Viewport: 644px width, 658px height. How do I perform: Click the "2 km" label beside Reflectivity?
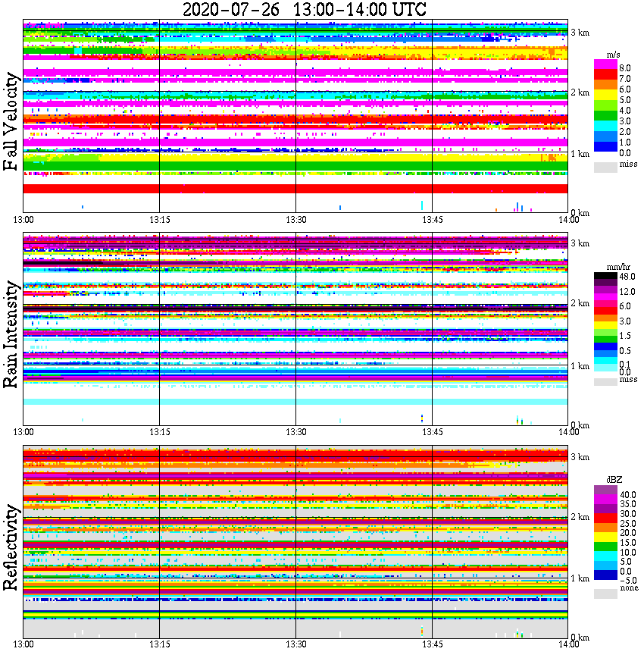(580, 517)
